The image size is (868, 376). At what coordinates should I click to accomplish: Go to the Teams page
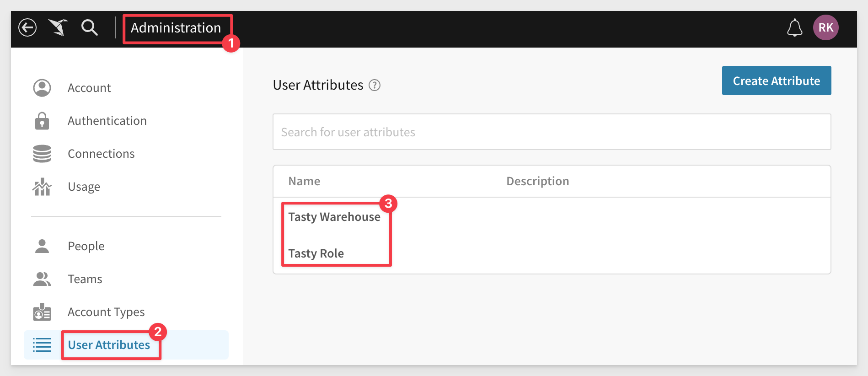(x=85, y=279)
